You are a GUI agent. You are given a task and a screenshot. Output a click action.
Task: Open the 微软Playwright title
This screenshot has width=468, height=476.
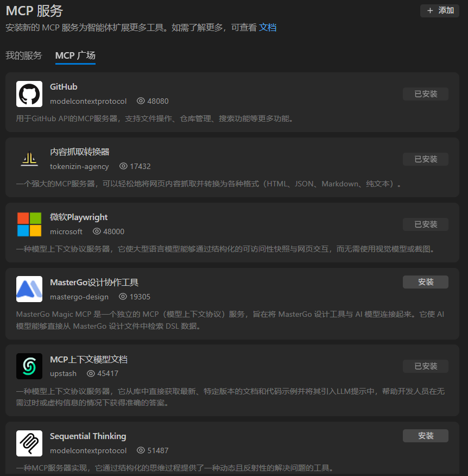coord(79,217)
